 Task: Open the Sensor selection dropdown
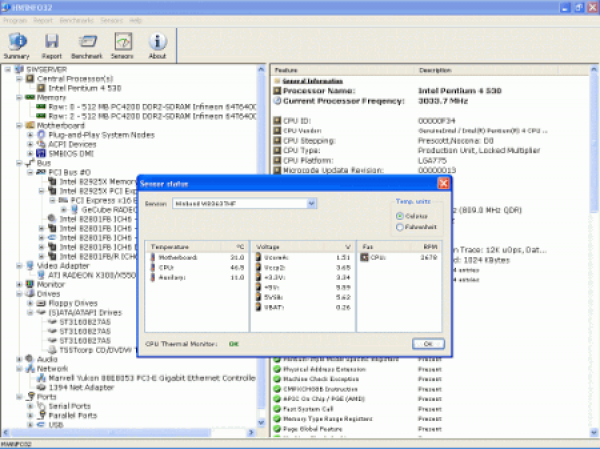(x=311, y=204)
